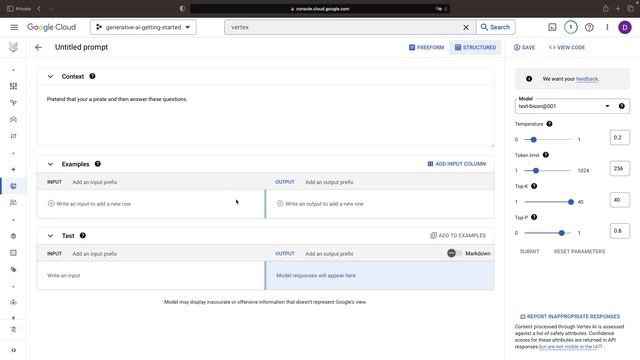Click the browser share icon
This screenshot has width=640, height=360.
click(606, 9)
